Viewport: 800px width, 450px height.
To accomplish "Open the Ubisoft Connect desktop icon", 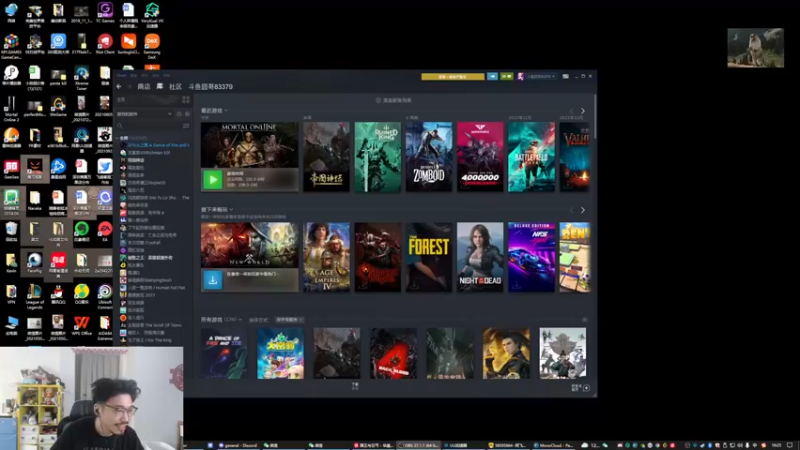I will click(105, 296).
